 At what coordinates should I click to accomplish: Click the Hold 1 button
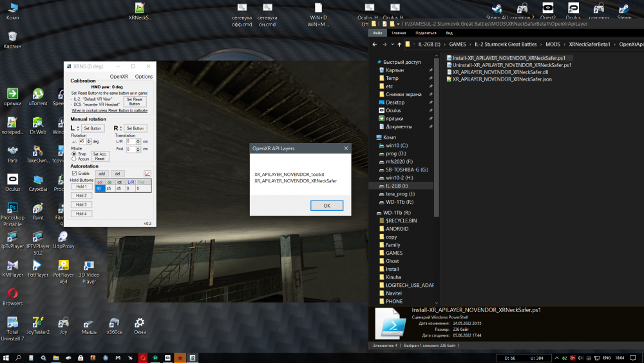tap(80, 186)
